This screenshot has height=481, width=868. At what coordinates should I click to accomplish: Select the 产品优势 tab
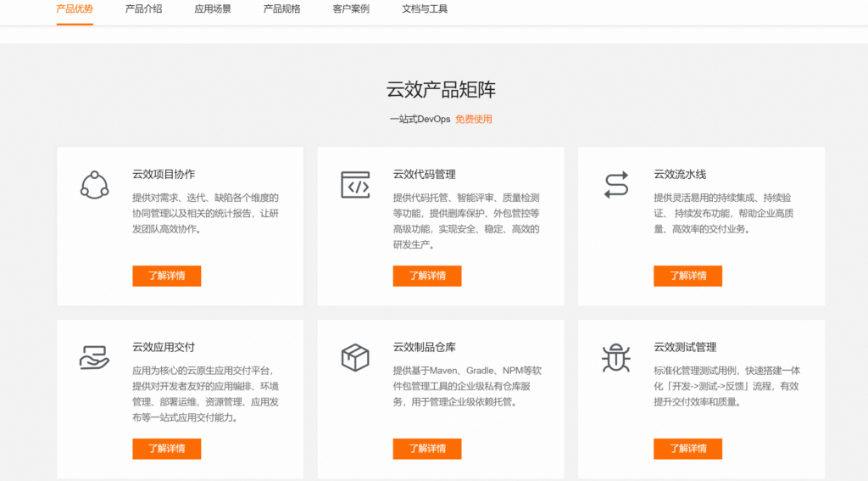[75, 8]
